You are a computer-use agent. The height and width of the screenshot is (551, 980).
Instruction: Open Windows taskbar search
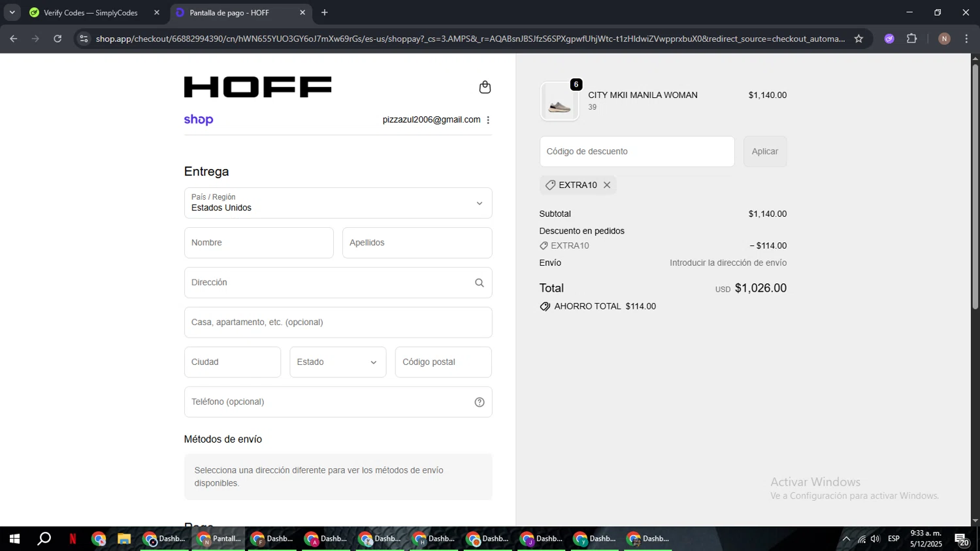[44, 539]
